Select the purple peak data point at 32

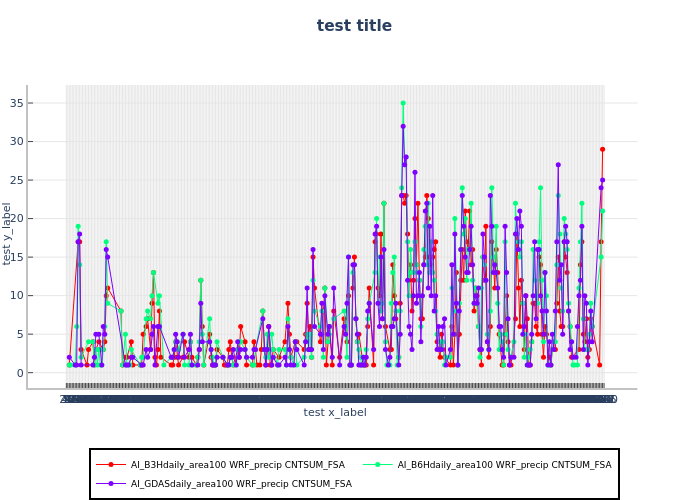tap(403, 126)
